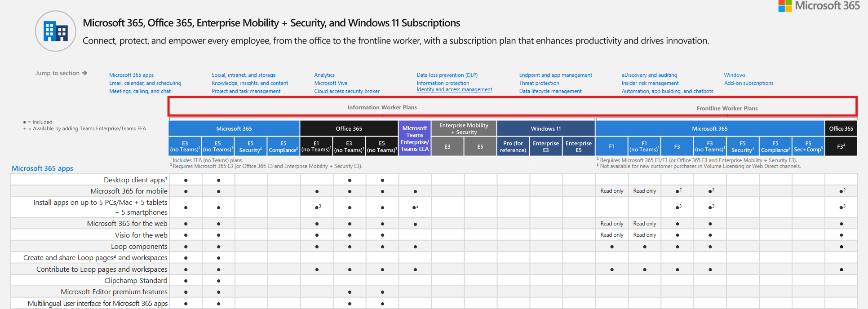Image resolution: width=868 pixels, height=309 pixels.
Task: Select the Enterprise E3 column header
Action: coord(546,146)
